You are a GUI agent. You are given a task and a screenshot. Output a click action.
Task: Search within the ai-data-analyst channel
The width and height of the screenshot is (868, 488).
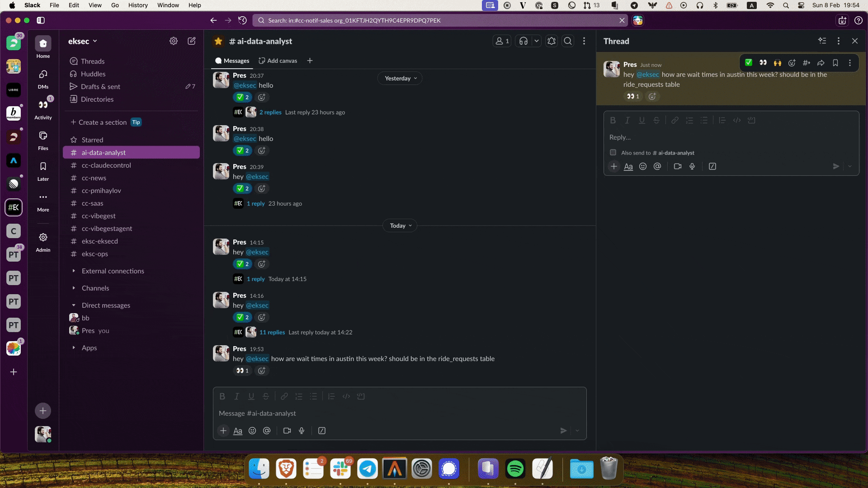(x=568, y=41)
